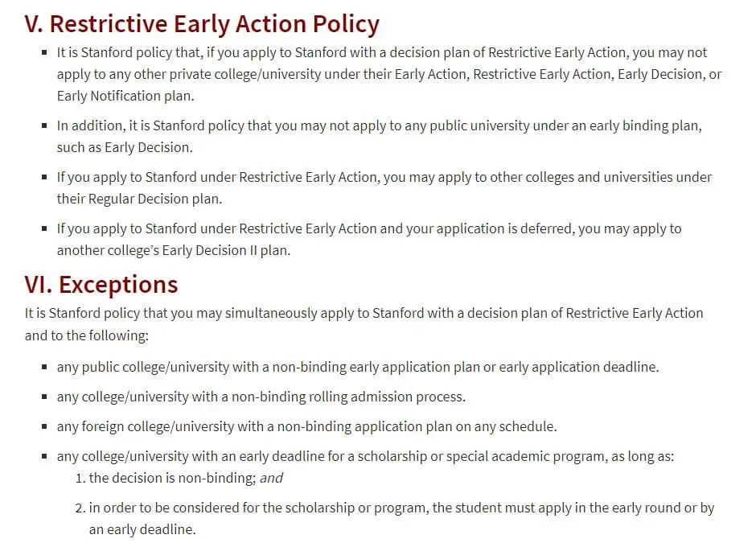Click the bullet before "any foreign college/university"
756x543 pixels.
44,426
